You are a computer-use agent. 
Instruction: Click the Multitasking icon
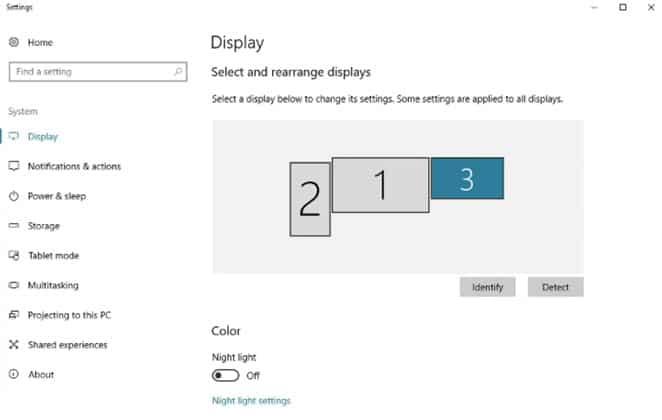[14, 285]
